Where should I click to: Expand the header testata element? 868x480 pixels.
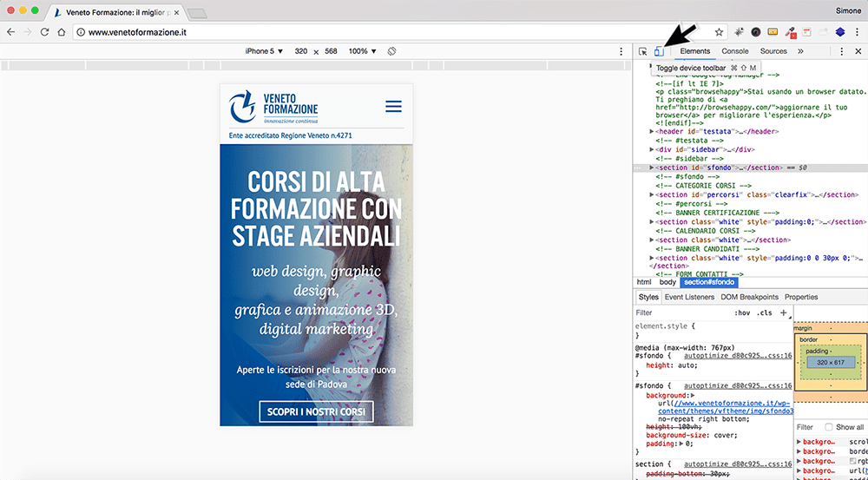click(x=654, y=132)
